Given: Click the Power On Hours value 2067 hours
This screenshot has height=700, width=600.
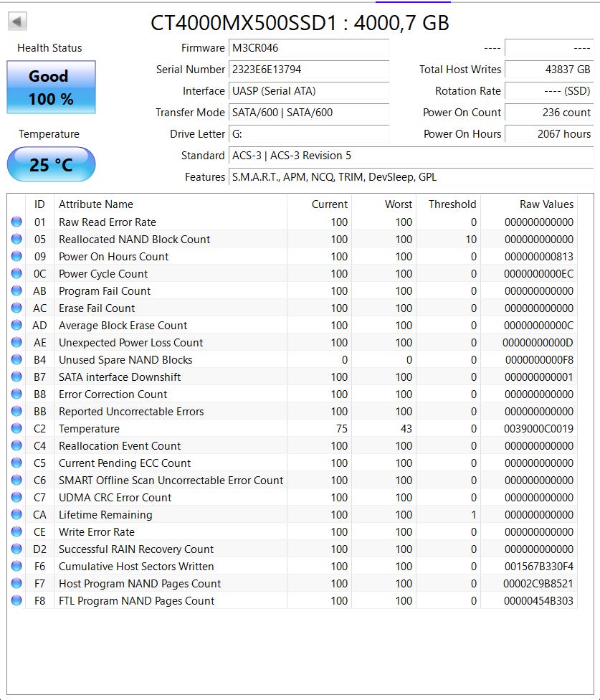Looking at the screenshot, I should (549, 134).
